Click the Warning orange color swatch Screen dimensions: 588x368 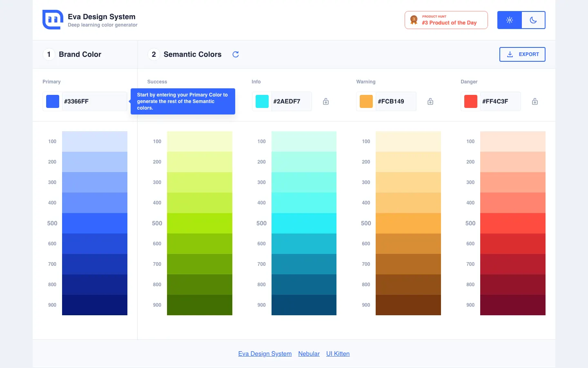366,101
